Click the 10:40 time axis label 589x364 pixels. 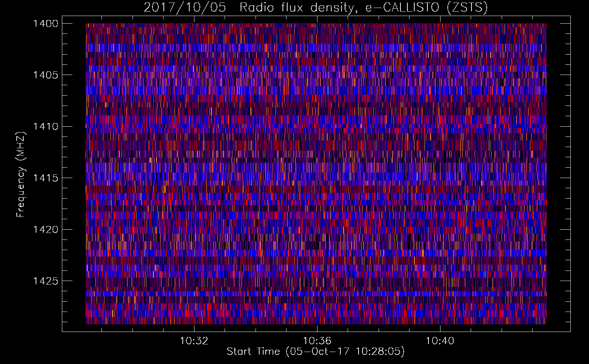[440, 341]
